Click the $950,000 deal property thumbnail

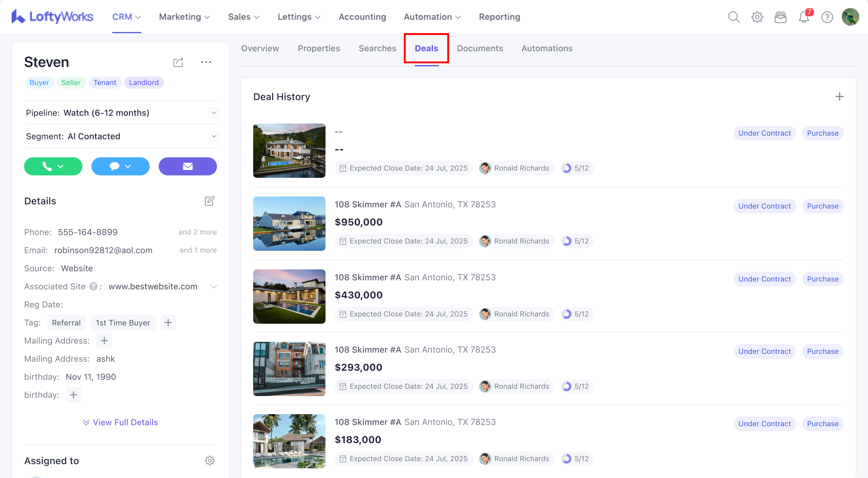289,224
